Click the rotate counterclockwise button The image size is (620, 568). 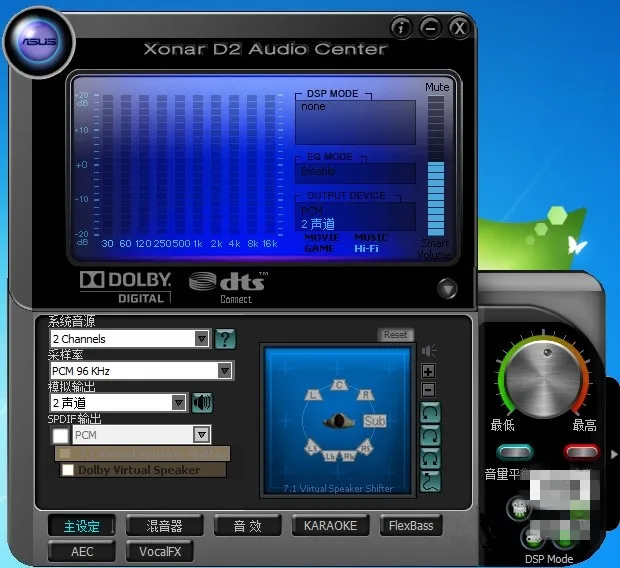tap(430, 413)
